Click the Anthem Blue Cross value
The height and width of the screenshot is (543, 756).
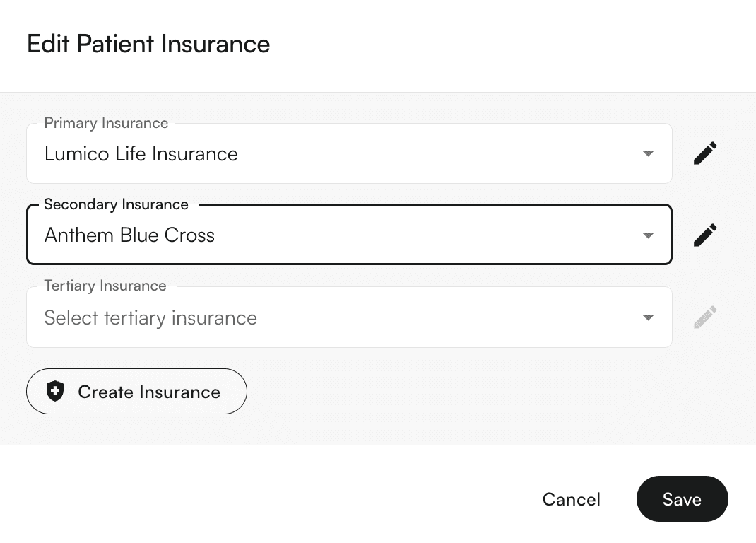129,235
